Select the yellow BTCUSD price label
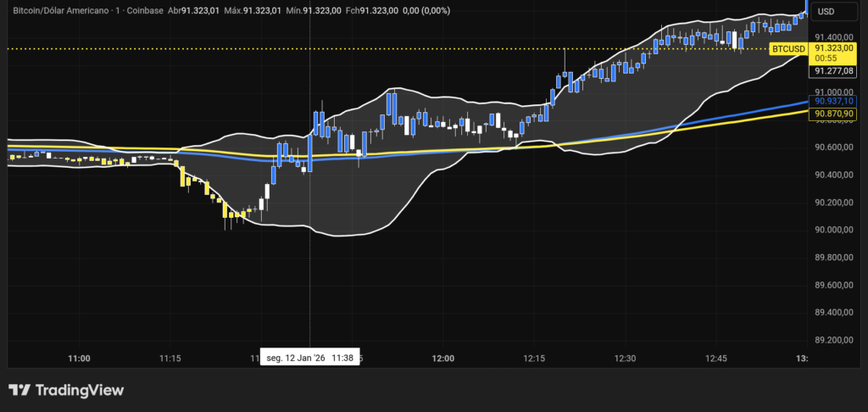The height and width of the screenshot is (412, 868). click(787, 50)
